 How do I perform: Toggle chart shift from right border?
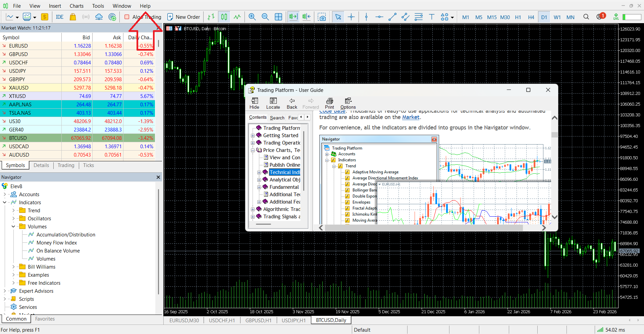point(306,17)
